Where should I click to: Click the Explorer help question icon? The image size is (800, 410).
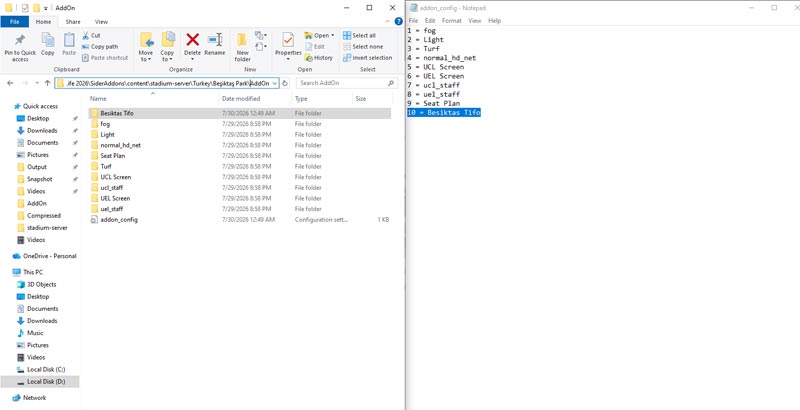click(398, 21)
